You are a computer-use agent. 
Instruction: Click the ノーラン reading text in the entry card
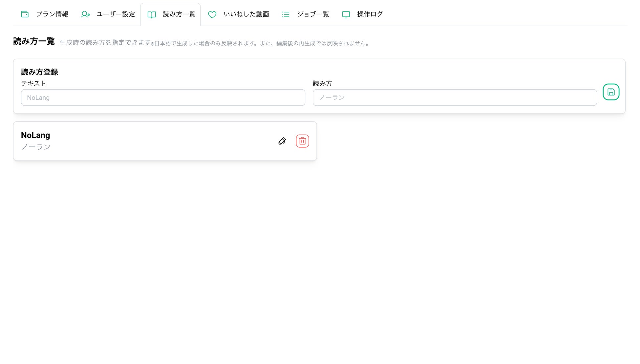coord(36,147)
